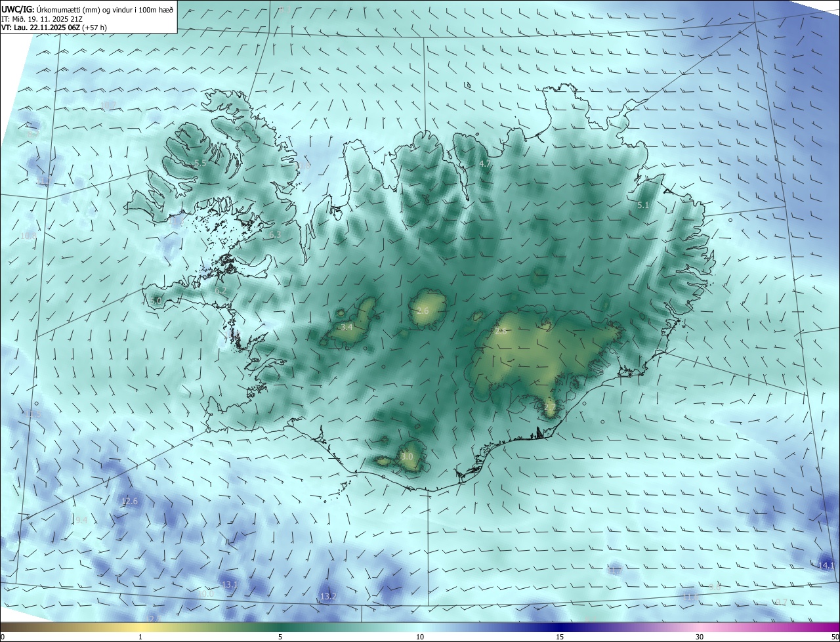The height and width of the screenshot is (642, 840).
Task: Click the 6.3 value label
Action: pos(275,234)
